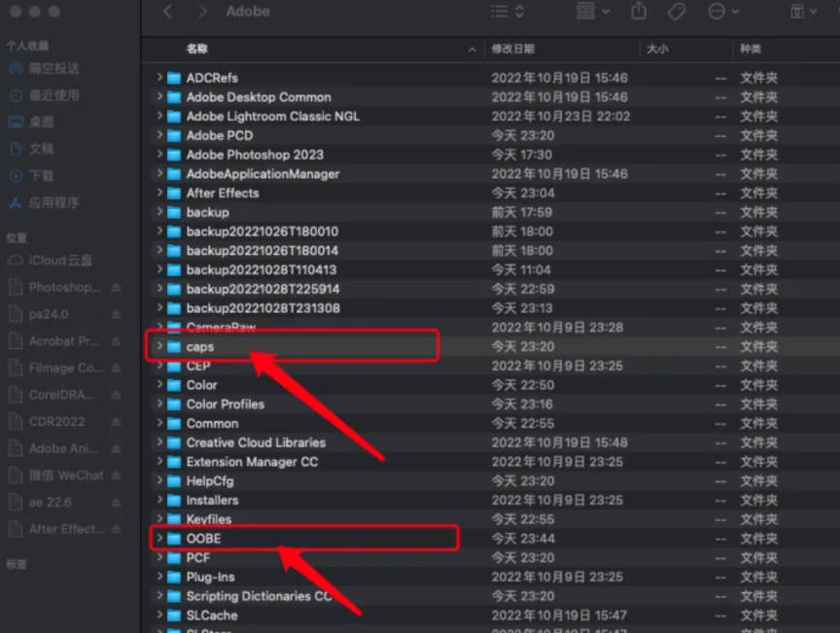Eject the After Effect... volume

[x=117, y=529]
